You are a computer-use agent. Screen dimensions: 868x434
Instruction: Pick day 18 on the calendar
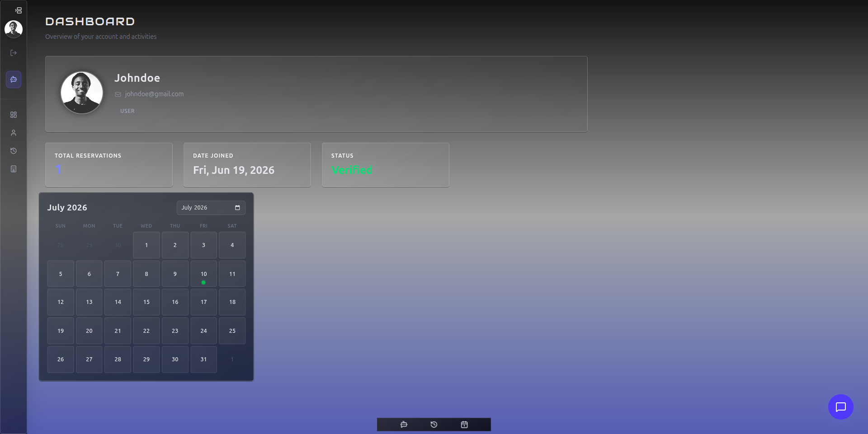232,302
